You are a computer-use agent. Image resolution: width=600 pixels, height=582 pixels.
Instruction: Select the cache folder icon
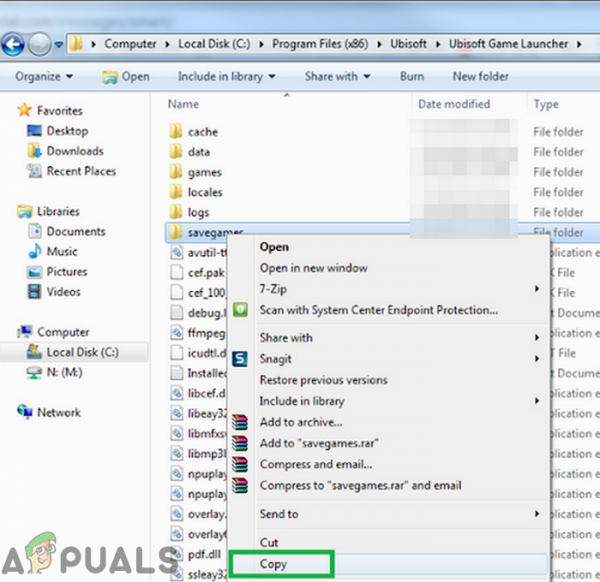[176, 132]
